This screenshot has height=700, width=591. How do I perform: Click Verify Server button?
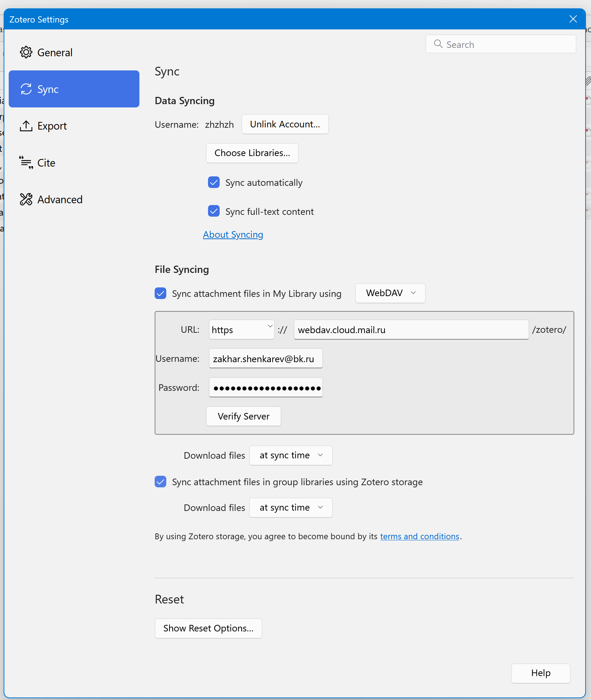click(x=244, y=416)
